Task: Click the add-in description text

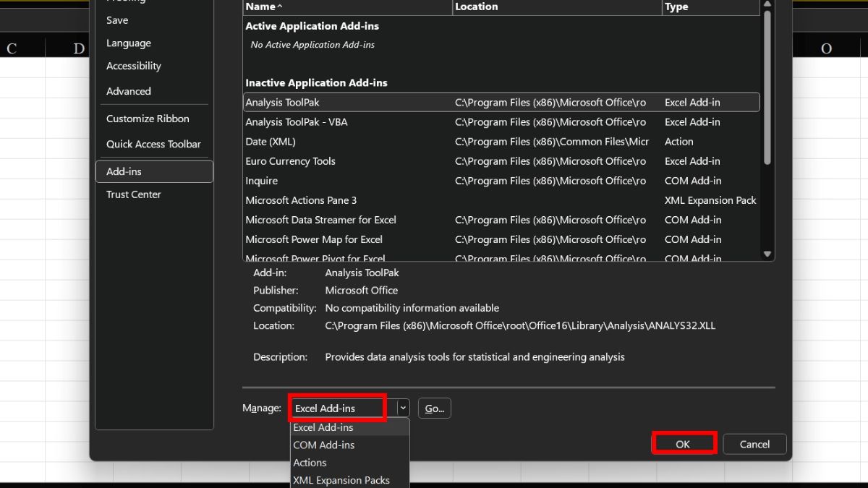Action: tap(475, 357)
